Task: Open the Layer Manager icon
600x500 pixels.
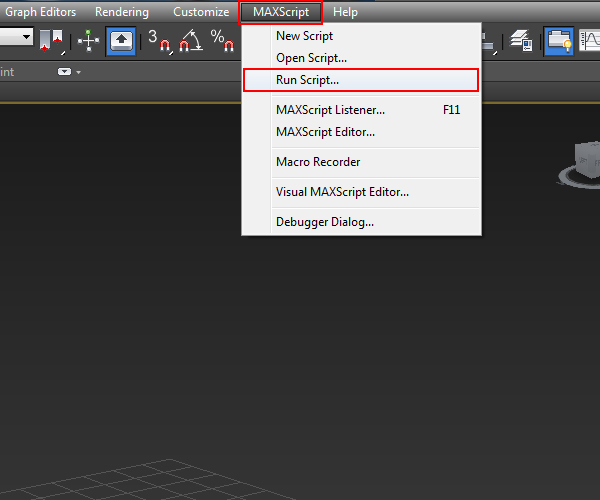Action: coord(521,41)
